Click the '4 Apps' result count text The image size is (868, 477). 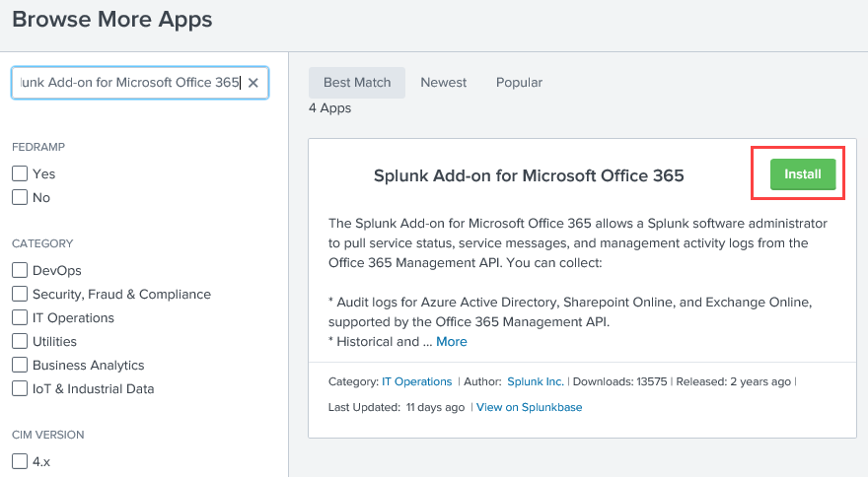(329, 107)
